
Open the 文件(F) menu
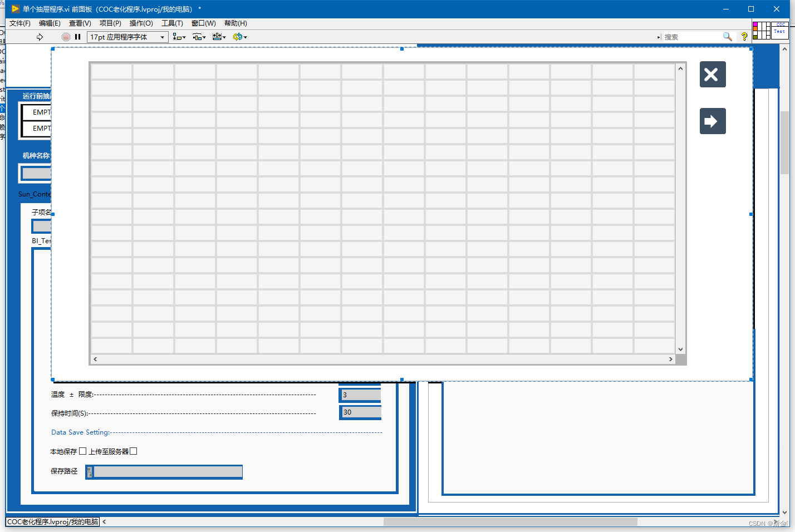(x=20, y=23)
